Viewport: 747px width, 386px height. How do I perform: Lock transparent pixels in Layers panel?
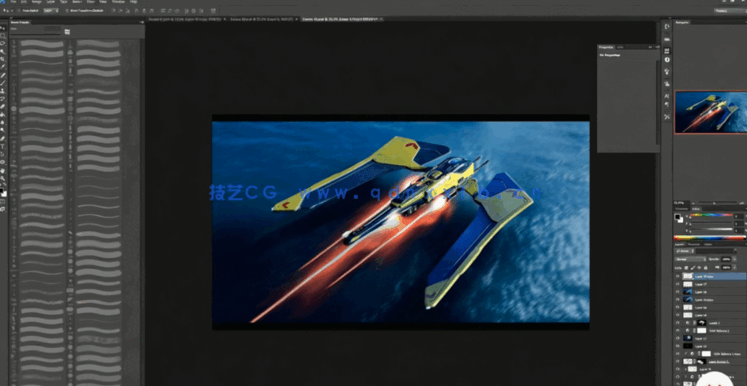686,268
